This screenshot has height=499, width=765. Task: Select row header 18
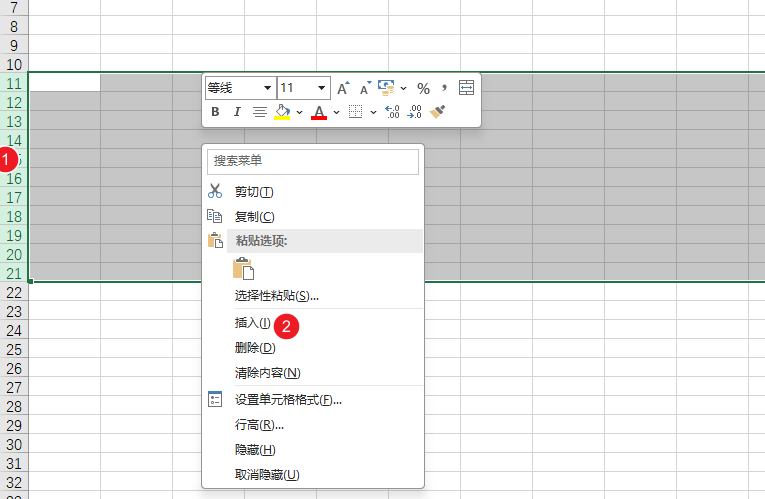point(14,216)
